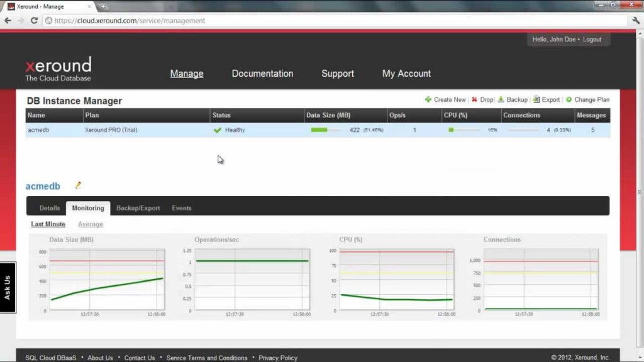Switch to the Details tab
Viewport: 644px width, 362px height.
point(50,208)
